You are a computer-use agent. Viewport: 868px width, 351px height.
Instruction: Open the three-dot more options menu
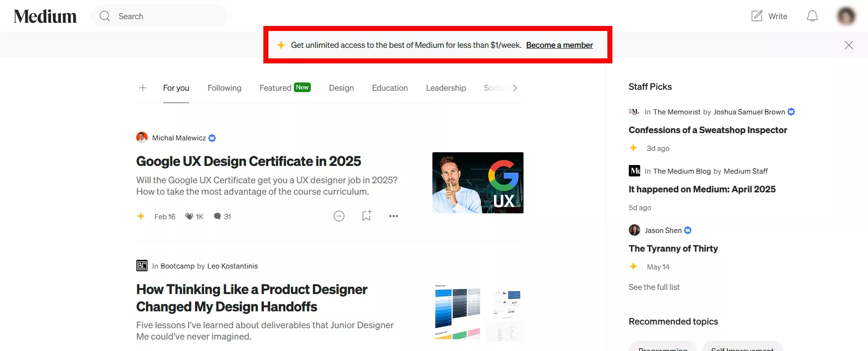[x=394, y=216]
